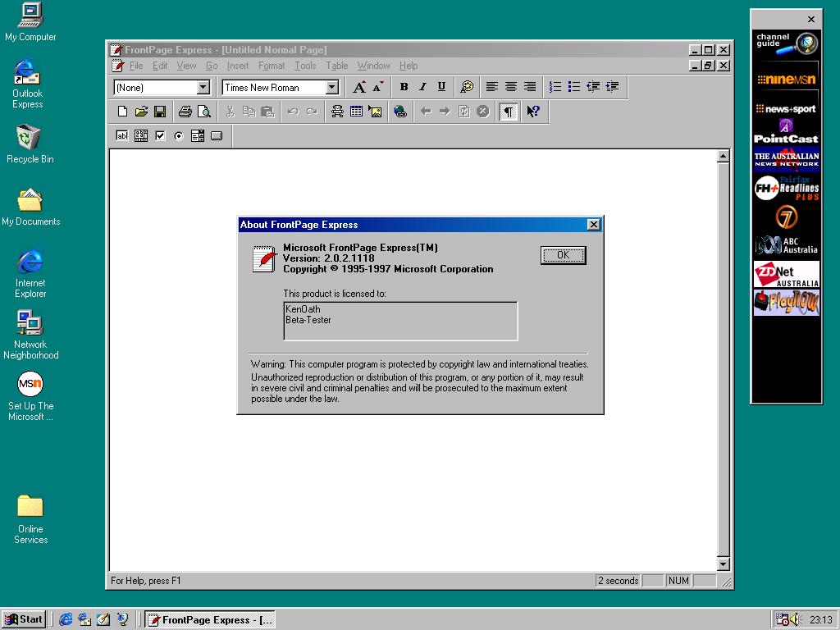Screen dimensions: 840x630
Task: Open the Text Color palette icon
Action: click(467, 87)
